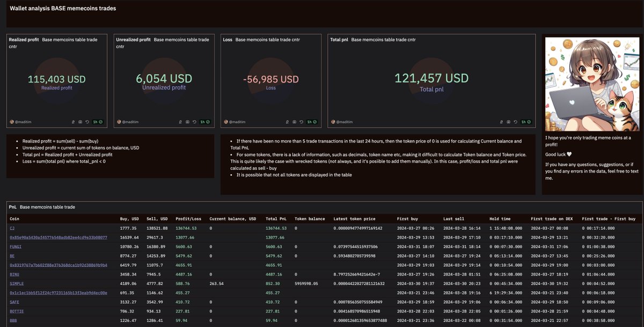Open the Unrealized profit card title
Viewport: 644px width, 327px height.
pos(134,40)
